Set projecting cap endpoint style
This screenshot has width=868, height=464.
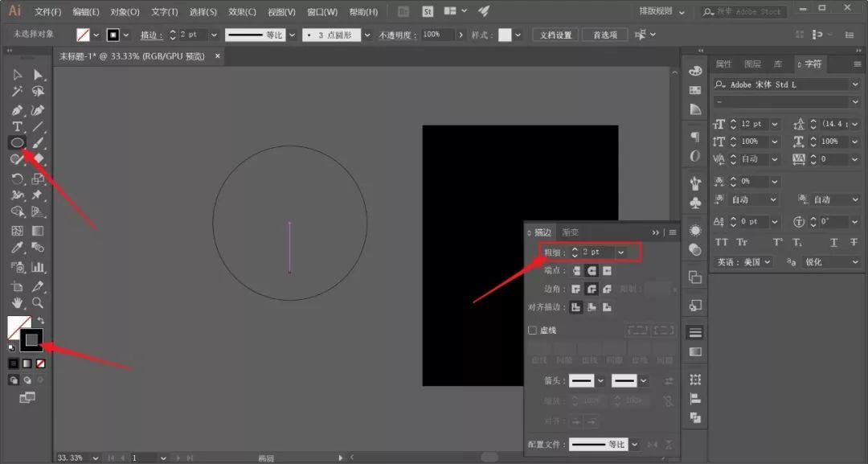point(608,271)
